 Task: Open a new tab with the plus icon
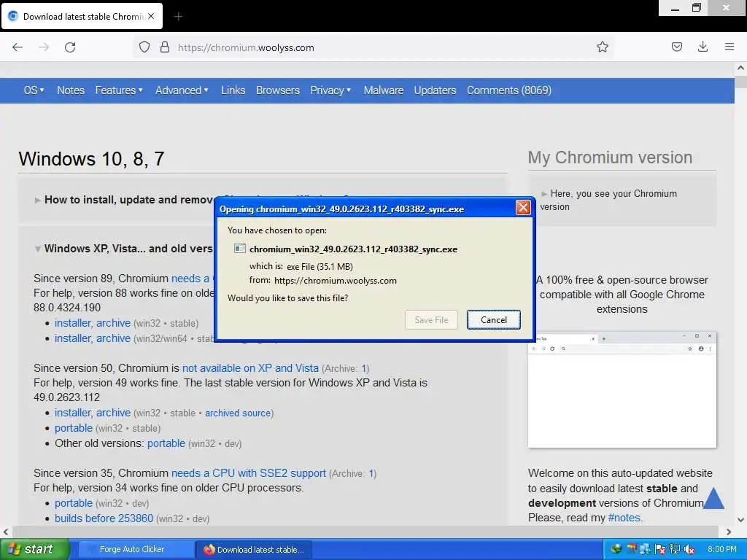tap(178, 17)
